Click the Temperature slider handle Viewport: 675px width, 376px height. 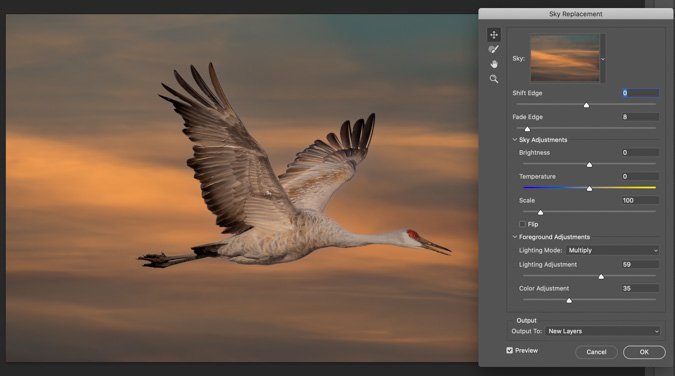pyautogui.click(x=589, y=189)
